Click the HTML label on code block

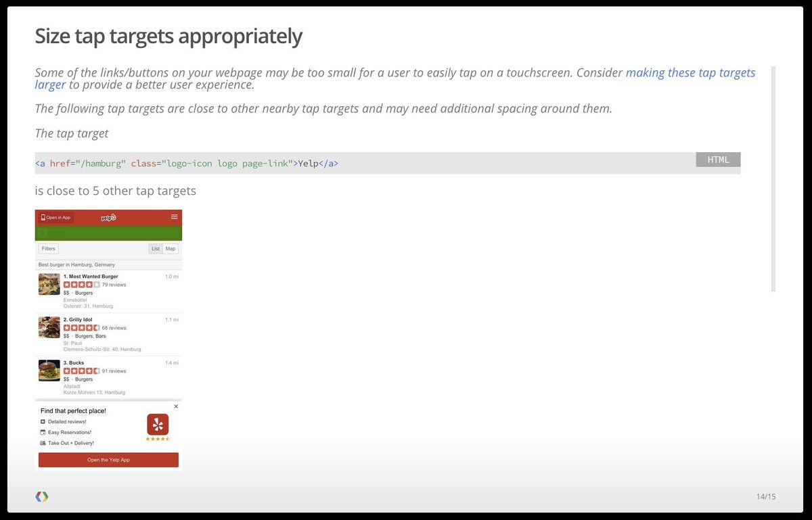click(x=718, y=160)
